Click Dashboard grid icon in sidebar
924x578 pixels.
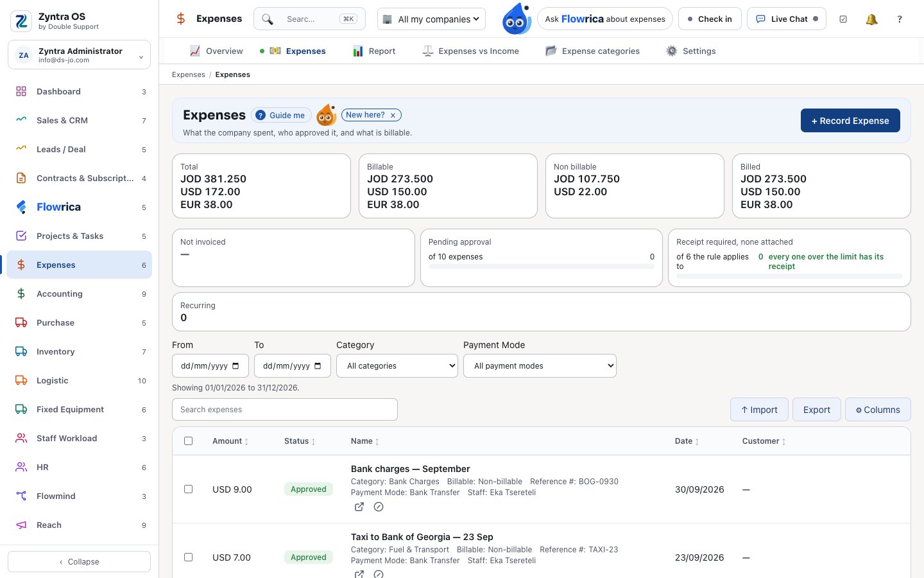(x=21, y=91)
